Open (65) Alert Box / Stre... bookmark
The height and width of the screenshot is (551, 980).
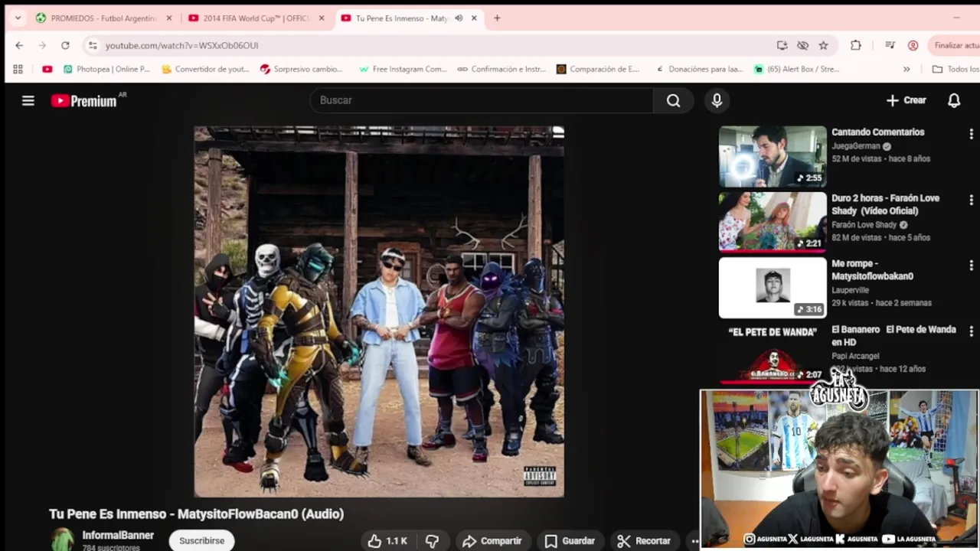(x=796, y=69)
